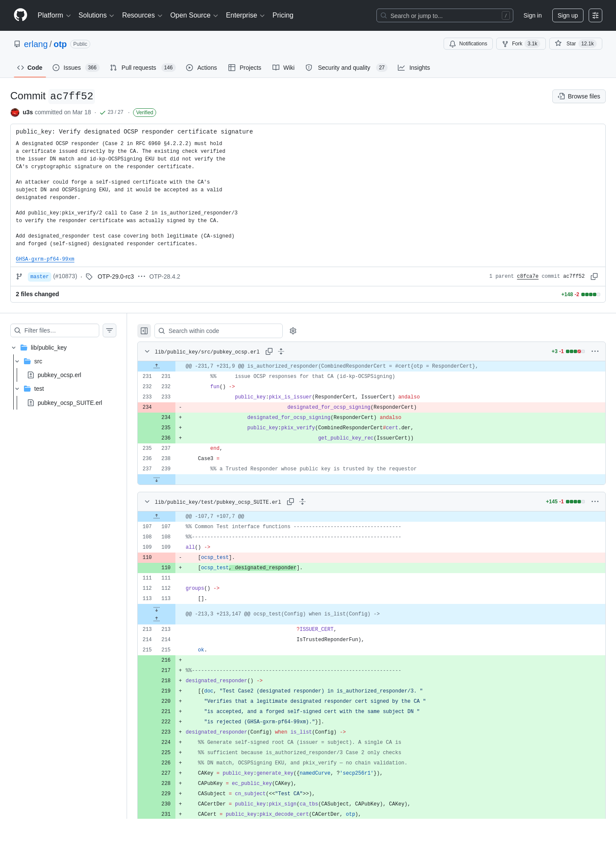
Task: Switch to the Pull requests tab
Action: pos(142,68)
